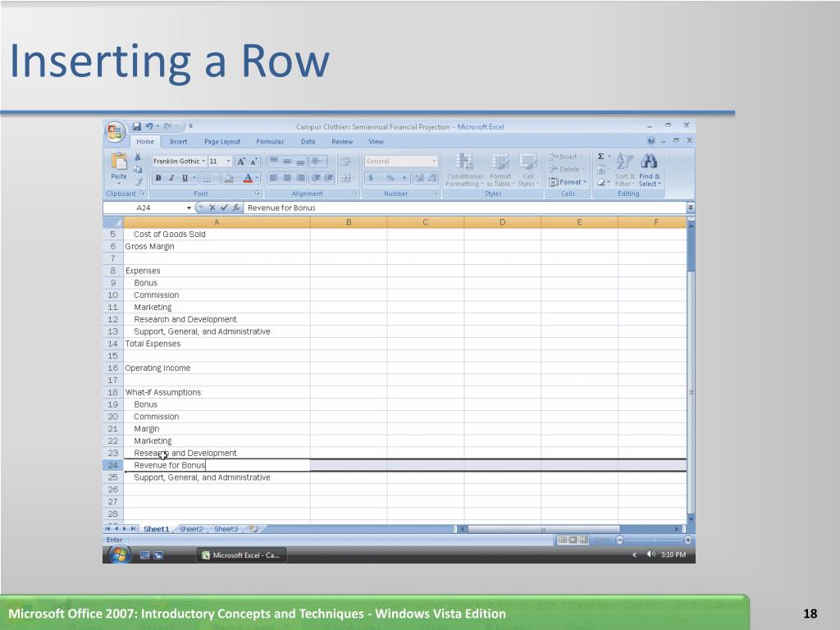Screen dimensions: 840x630
Task: Zoom in using plus button
Action: (688, 540)
